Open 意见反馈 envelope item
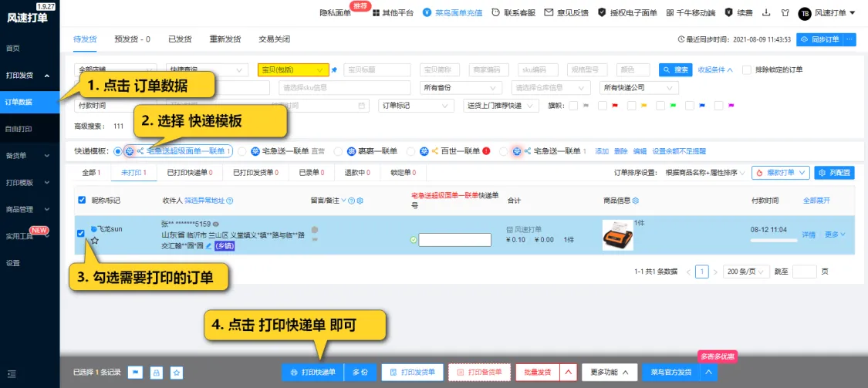The width and height of the screenshot is (868, 388). coord(566,12)
